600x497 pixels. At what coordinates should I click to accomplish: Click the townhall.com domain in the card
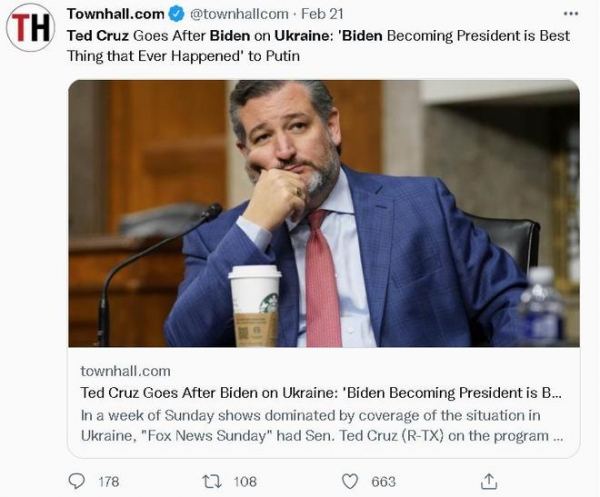125,370
